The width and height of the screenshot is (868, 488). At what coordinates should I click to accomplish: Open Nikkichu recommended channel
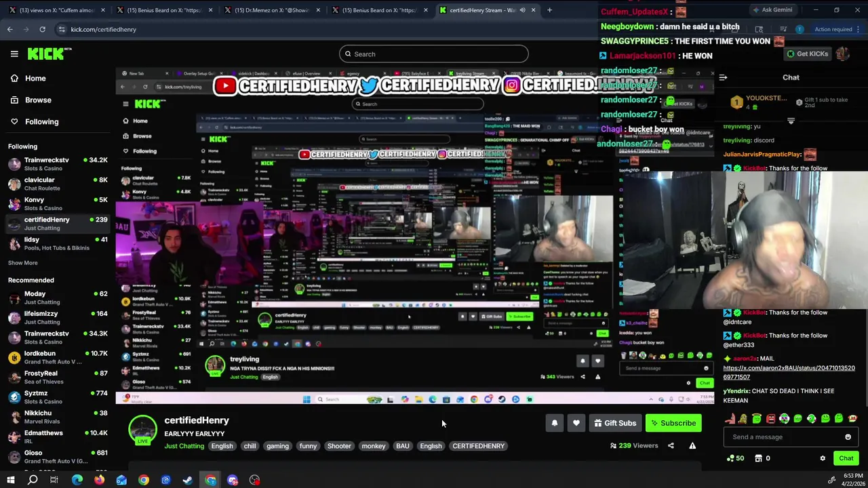58,417
